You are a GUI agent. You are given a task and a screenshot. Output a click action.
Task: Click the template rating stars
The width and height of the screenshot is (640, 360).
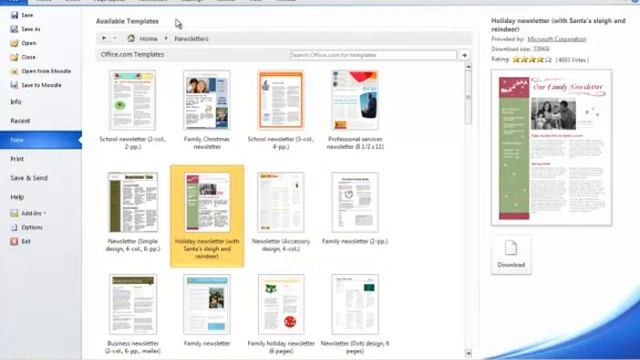point(532,60)
